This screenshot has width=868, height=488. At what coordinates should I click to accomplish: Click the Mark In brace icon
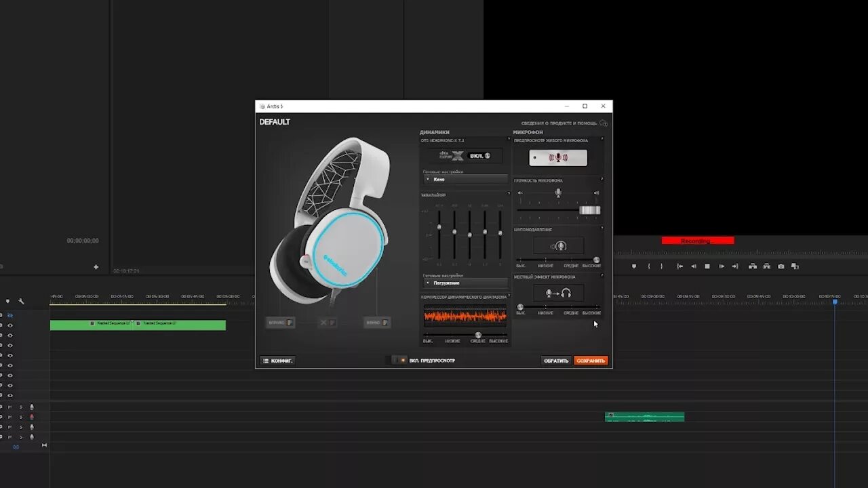click(649, 266)
